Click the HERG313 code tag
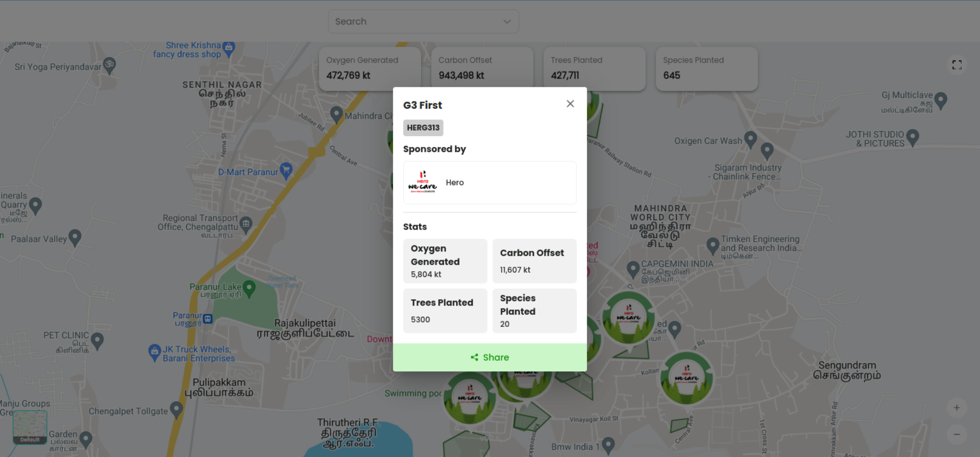Image resolution: width=980 pixels, height=457 pixels. pos(423,128)
